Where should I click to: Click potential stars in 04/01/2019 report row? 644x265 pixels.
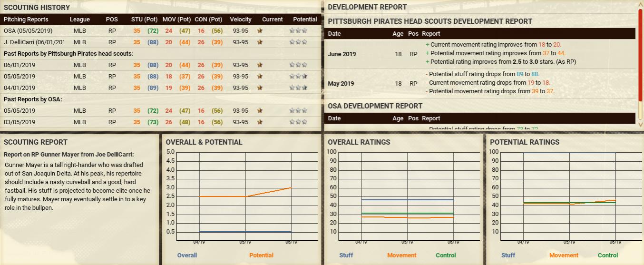[x=298, y=88]
